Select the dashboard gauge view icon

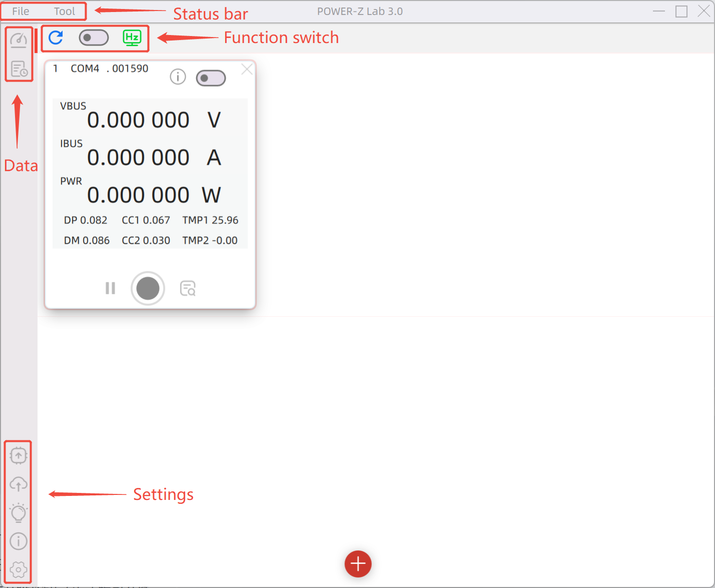(x=19, y=40)
